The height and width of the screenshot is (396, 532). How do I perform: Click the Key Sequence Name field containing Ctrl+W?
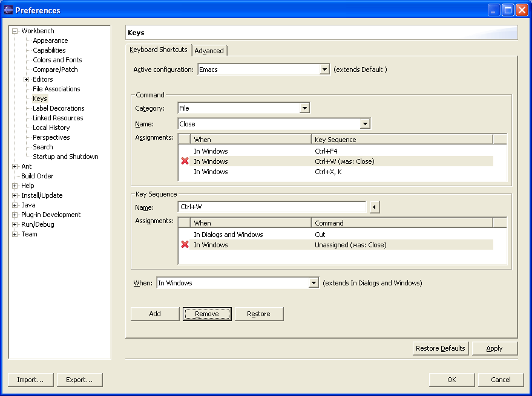point(272,207)
